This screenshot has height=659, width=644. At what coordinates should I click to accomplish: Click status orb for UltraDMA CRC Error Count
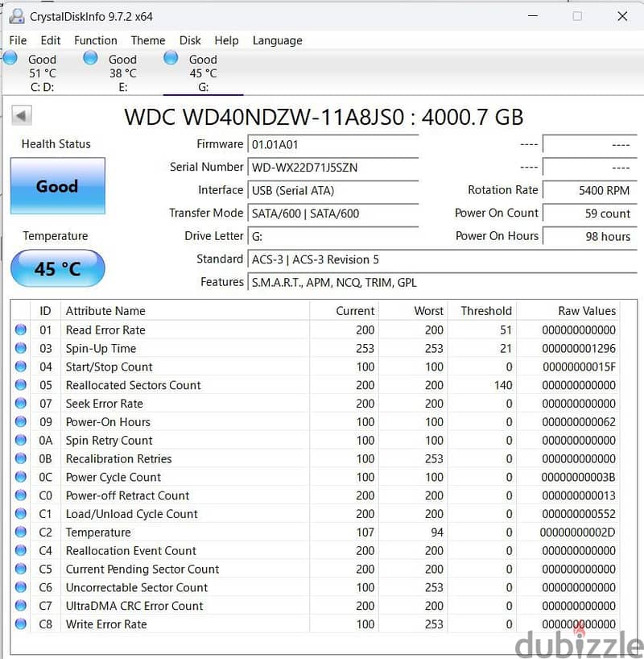click(x=21, y=606)
